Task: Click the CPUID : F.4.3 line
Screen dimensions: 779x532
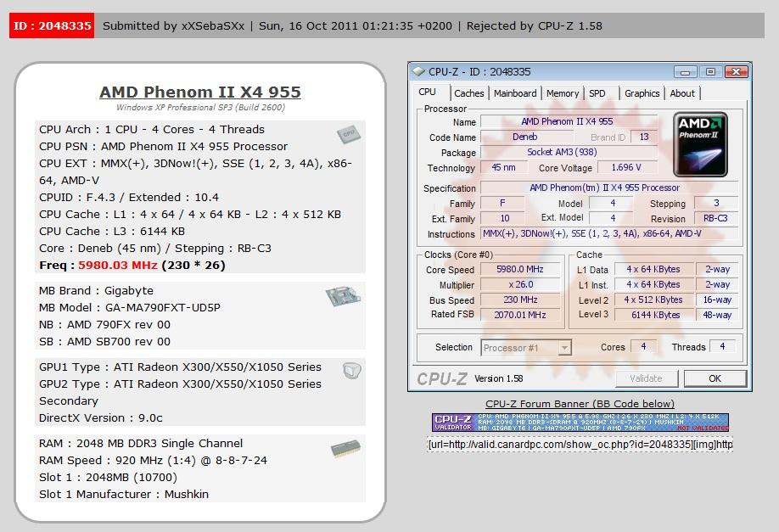Action: click(129, 197)
